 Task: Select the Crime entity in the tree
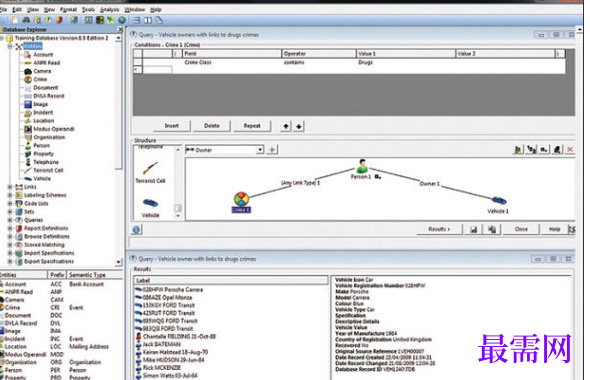pyautogui.click(x=40, y=79)
